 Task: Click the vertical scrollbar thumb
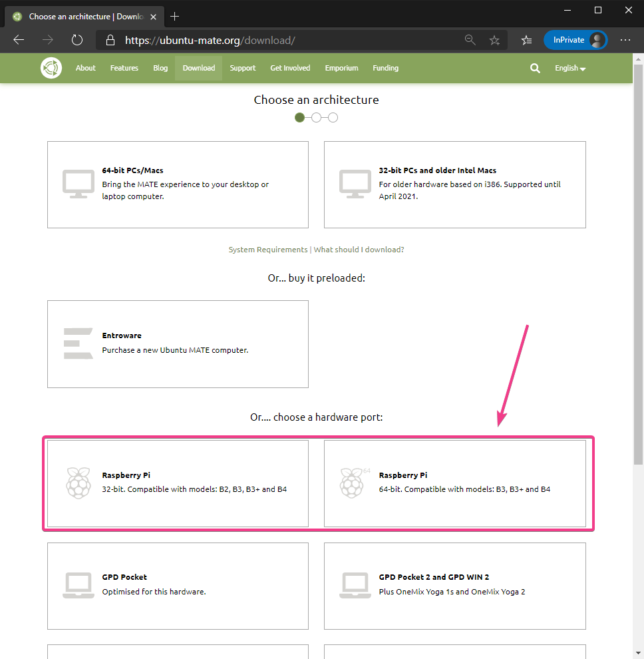click(x=639, y=265)
